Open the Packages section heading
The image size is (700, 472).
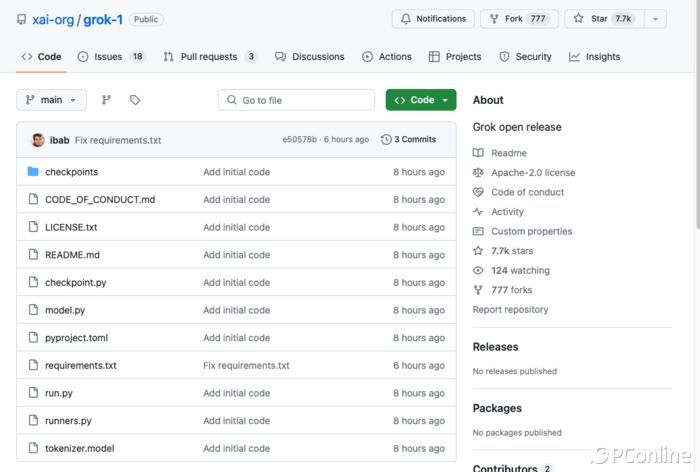(x=497, y=409)
